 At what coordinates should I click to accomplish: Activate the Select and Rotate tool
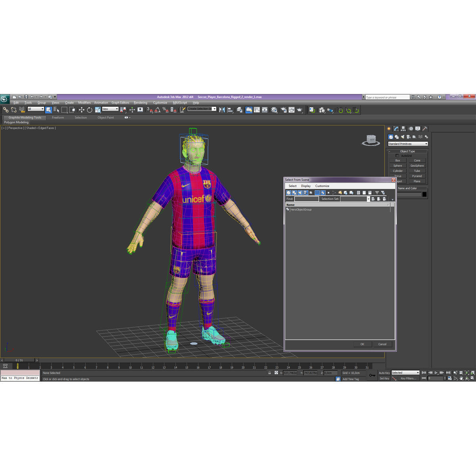coord(90,109)
